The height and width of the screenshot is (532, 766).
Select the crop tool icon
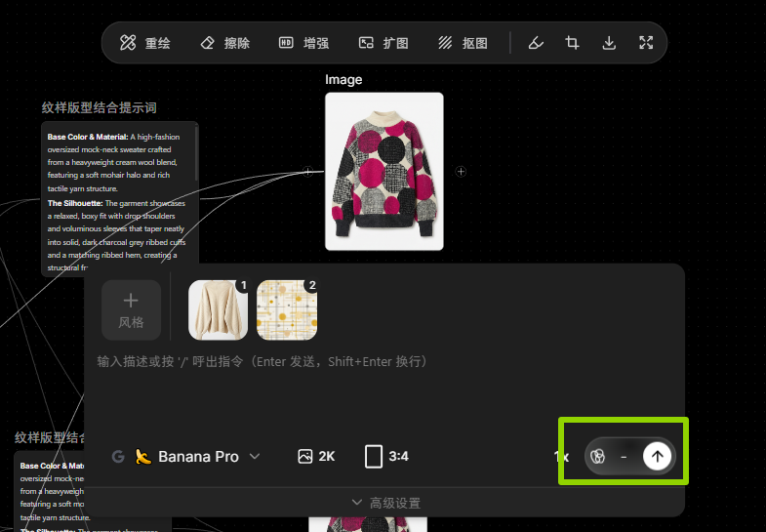tap(572, 43)
